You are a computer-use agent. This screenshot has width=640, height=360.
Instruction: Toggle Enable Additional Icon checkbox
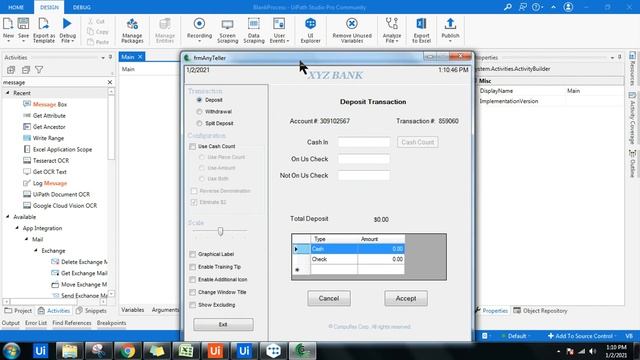point(193,280)
